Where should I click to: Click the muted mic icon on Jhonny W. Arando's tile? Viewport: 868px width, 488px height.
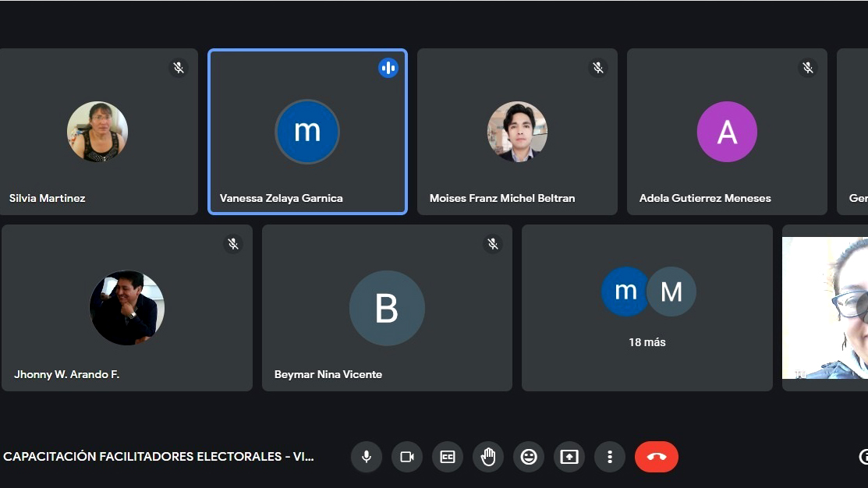233,244
